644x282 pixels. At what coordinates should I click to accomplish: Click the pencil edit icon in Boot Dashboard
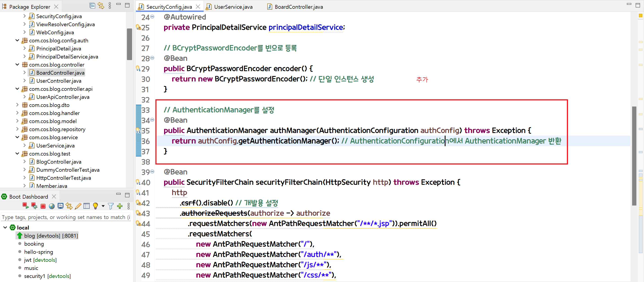click(78, 206)
